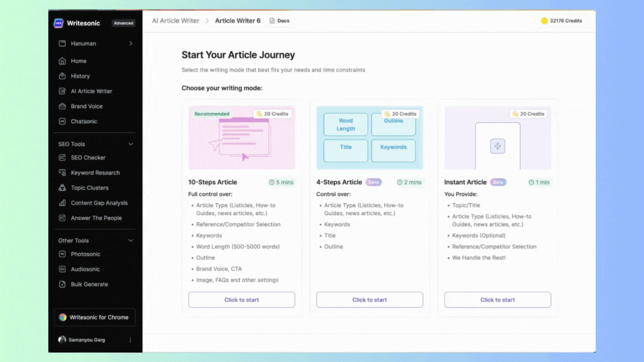The height and width of the screenshot is (362, 644).
Task: Click the Topic Clusters icon
Action: tap(62, 188)
